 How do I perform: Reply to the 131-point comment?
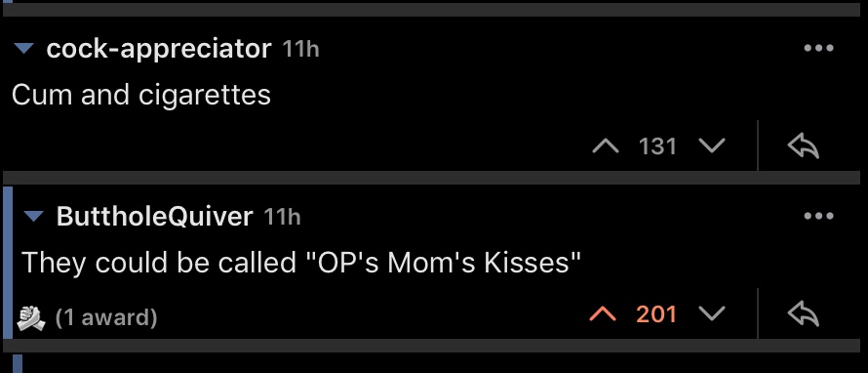pos(804,146)
